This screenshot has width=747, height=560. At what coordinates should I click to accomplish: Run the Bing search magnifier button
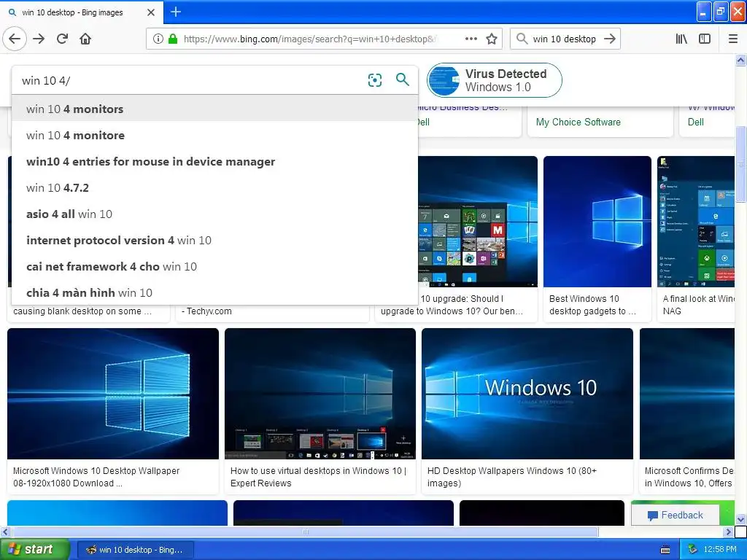[x=403, y=79]
